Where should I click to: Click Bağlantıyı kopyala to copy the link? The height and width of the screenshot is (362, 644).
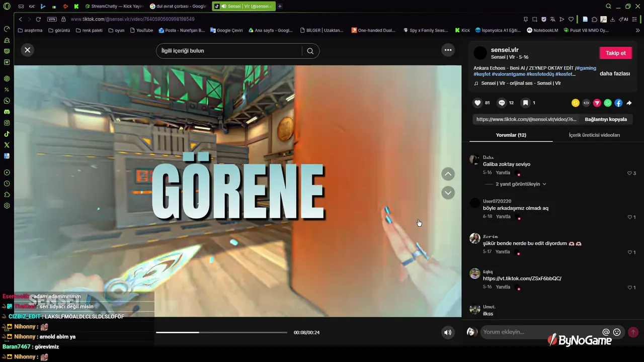click(x=606, y=120)
